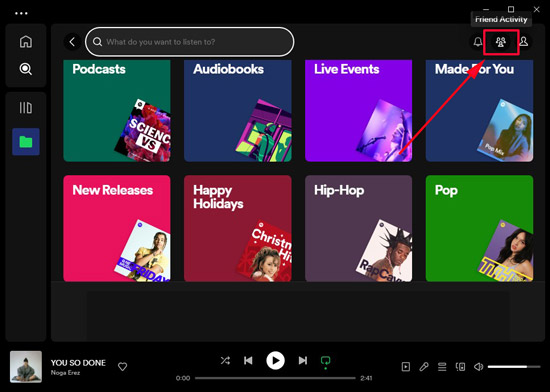Show lyrics with microphone icon

coord(424,367)
